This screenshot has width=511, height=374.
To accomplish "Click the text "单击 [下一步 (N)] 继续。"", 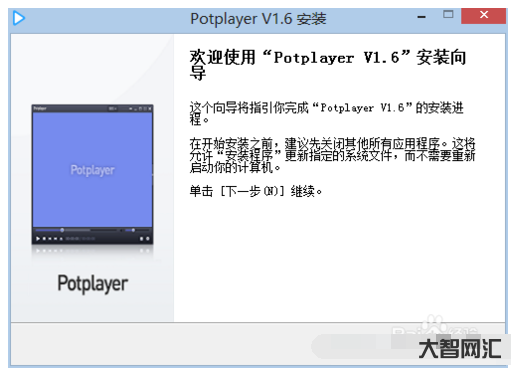I will (x=256, y=191).
